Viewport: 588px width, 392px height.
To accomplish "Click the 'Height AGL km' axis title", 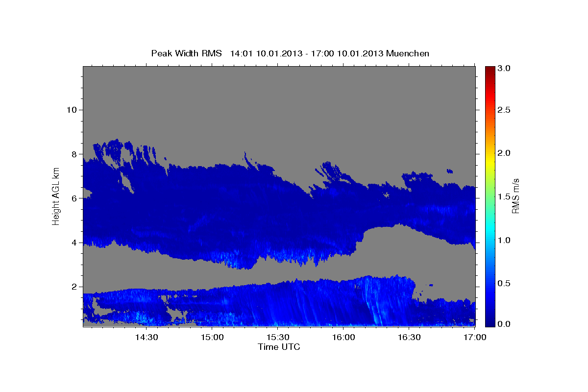I will pyautogui.click(x=56, y=196).
